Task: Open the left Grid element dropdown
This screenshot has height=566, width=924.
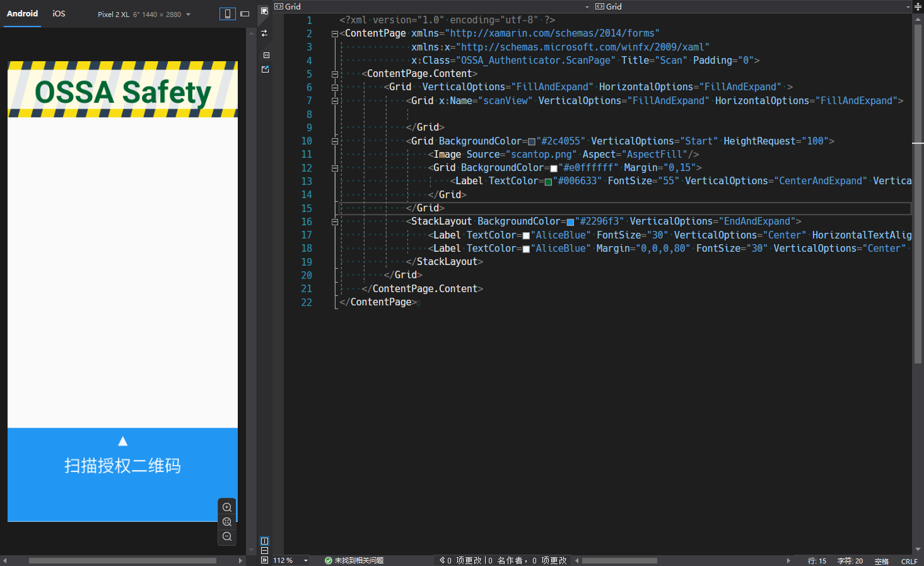Action: click(x=432, y=6)
